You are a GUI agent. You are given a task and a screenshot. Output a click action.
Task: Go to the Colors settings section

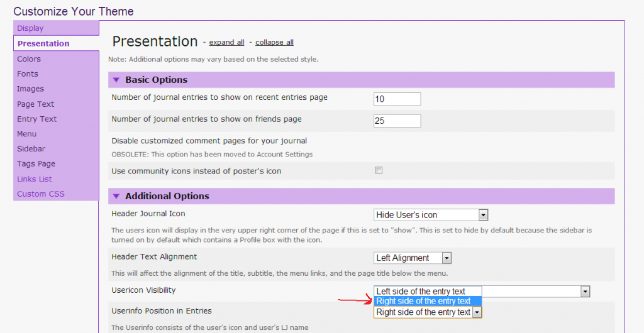[x=29, y=59]
